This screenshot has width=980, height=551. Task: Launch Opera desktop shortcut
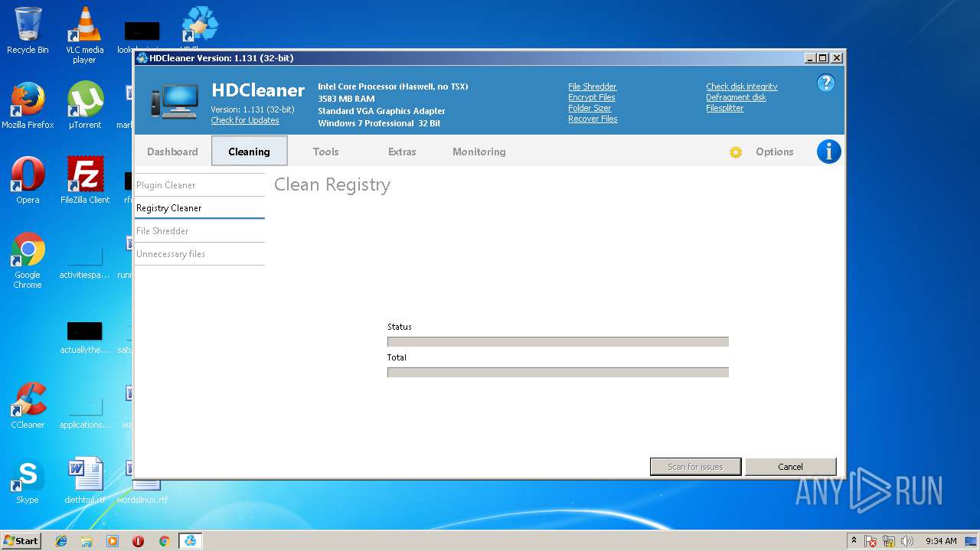click(28, 181)
